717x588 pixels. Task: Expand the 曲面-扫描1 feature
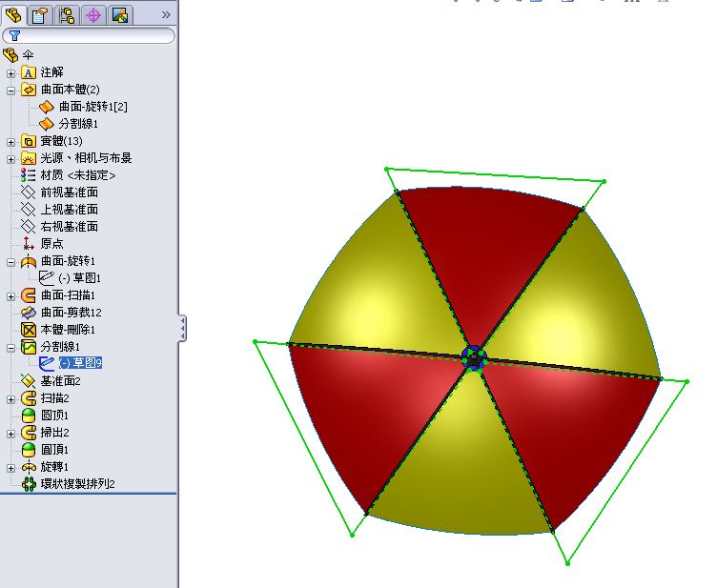11,296
